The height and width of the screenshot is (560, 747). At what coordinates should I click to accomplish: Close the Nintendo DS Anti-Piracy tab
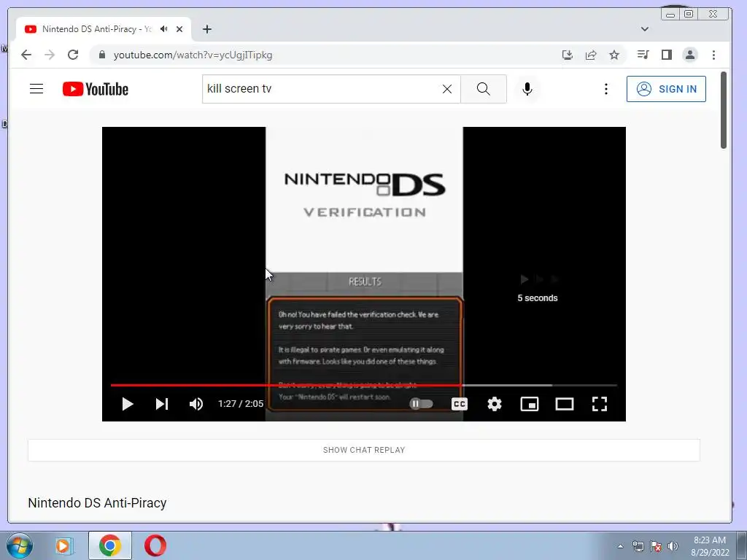click(179, 29)
